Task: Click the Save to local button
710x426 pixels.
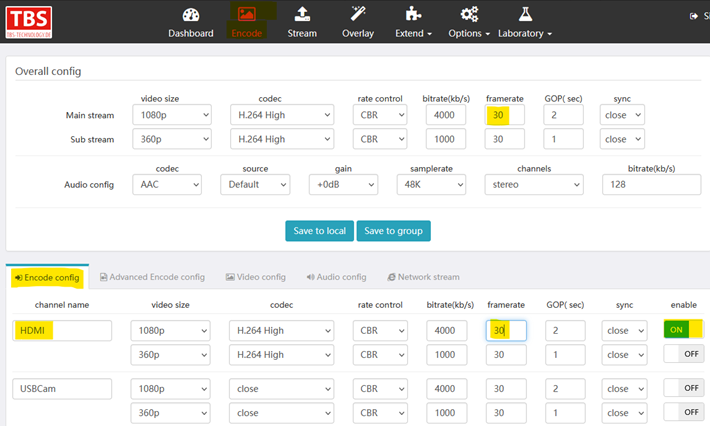Action: (318, 231)
